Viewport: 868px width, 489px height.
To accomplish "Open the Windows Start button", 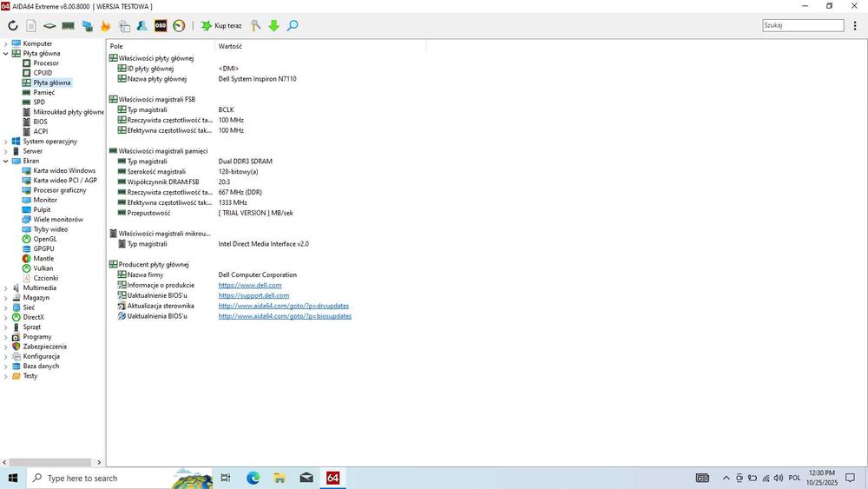I will 13,478.
